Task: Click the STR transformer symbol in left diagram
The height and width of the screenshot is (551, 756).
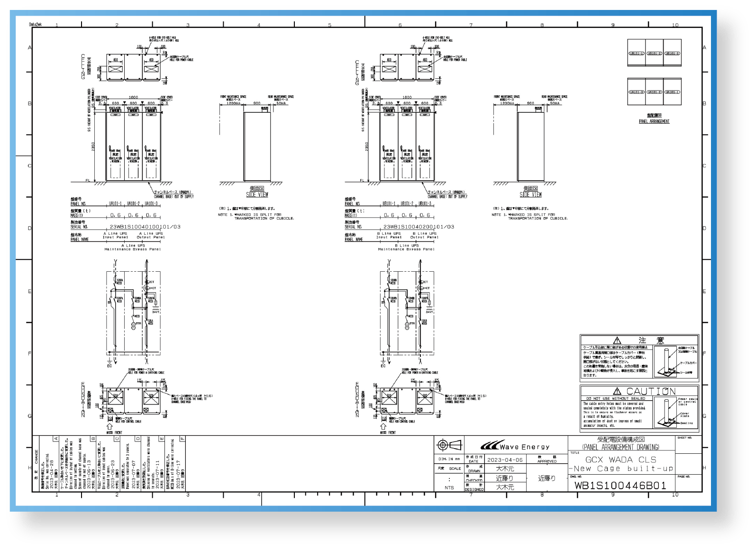Action: click(134, 325)
